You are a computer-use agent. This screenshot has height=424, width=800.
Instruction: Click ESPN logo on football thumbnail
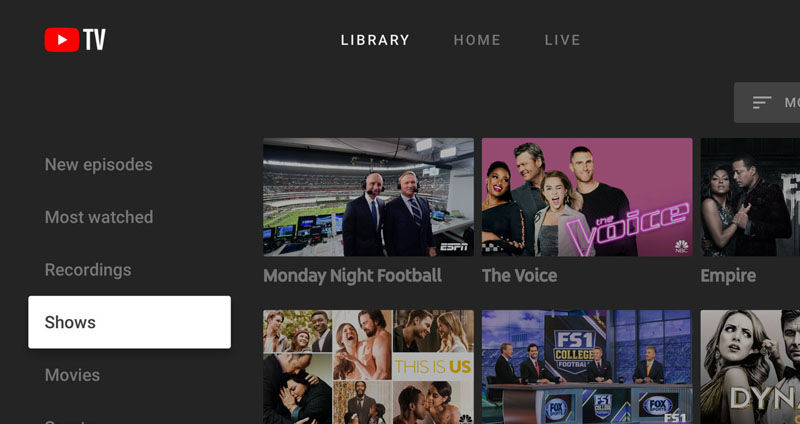coord(454,247)
